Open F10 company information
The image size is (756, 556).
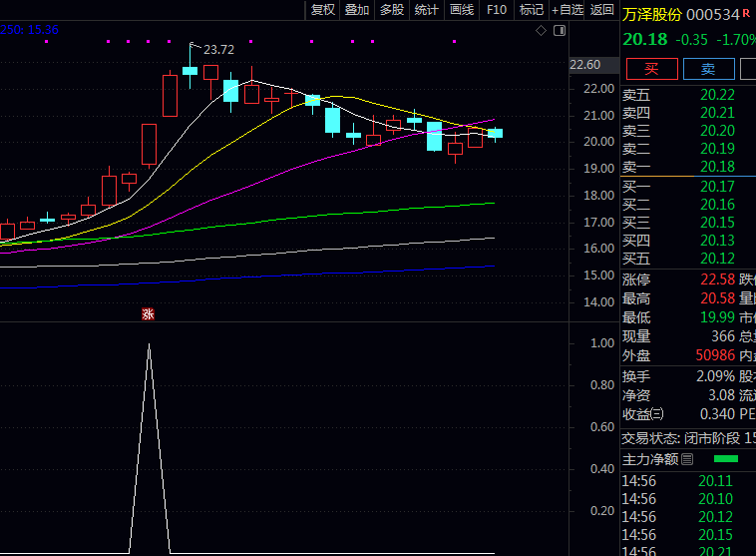(x=497, y=10)
